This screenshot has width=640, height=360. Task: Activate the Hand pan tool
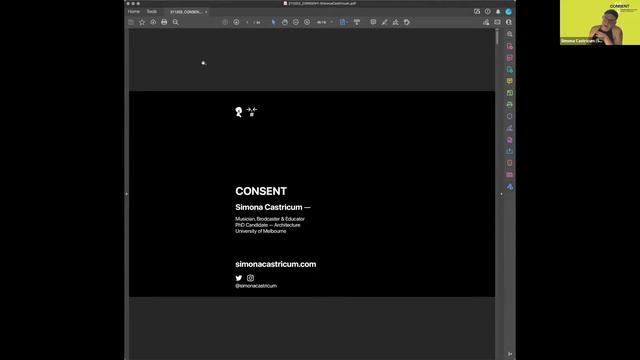pos(285,22)
